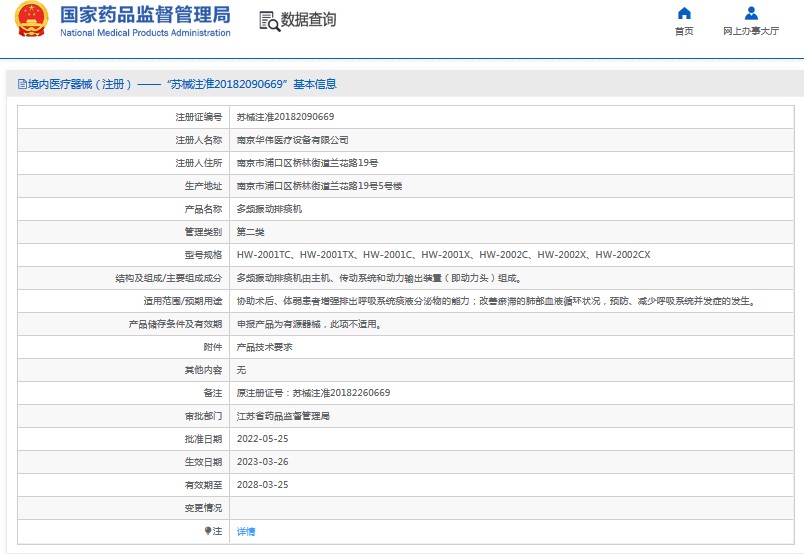
Task: Click the 网上办事大厅 person icon
Action: pos(751,14)
